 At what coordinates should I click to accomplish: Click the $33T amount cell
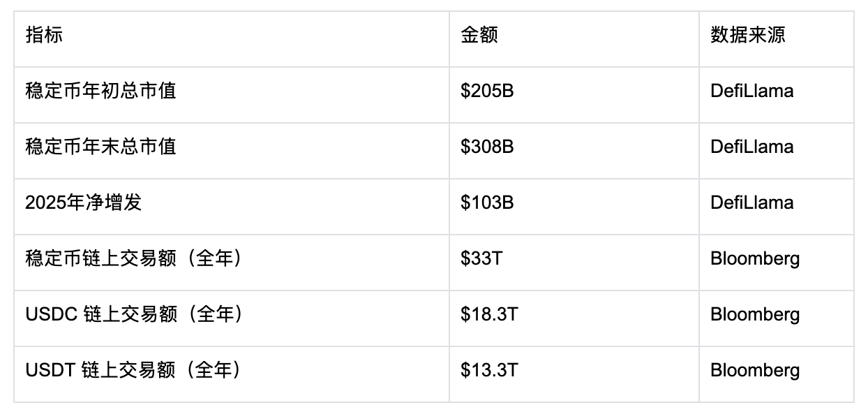coord(481,258)
